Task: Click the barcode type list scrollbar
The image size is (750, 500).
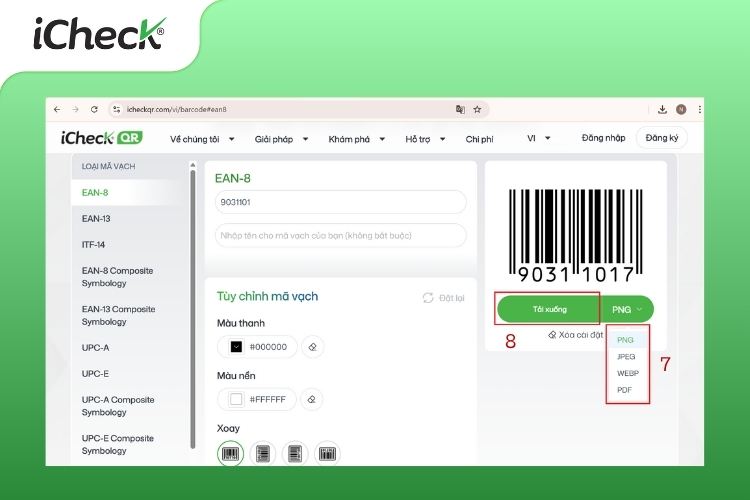Action: click(193, 309)
